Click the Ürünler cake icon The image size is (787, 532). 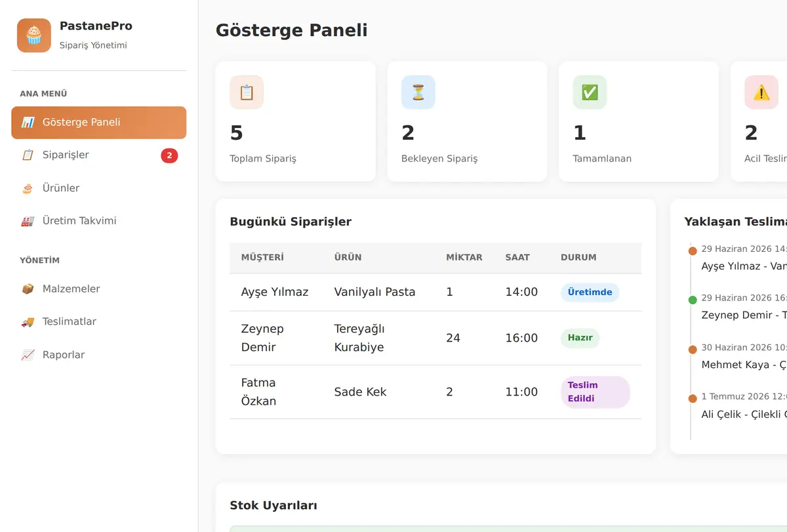coord(28,188)
